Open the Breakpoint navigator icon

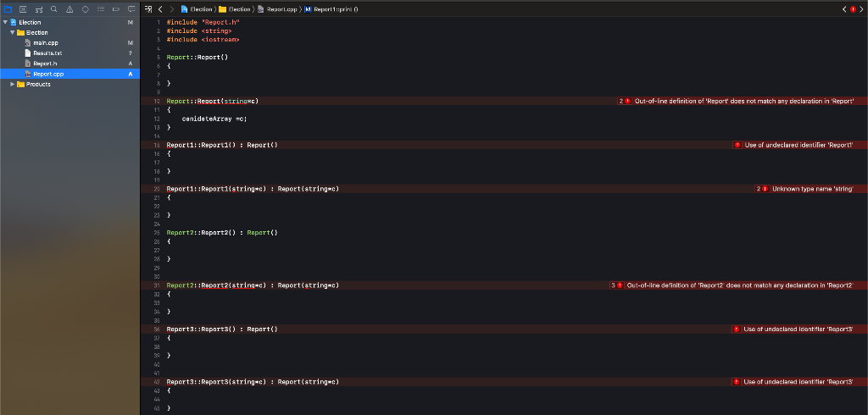pyautogui.click(x=115, y=8)
